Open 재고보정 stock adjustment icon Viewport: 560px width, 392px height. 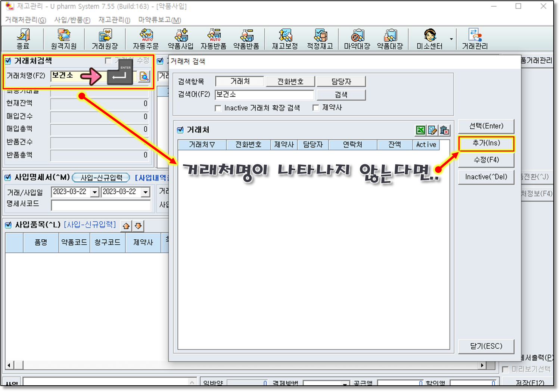tap(285, 39)
